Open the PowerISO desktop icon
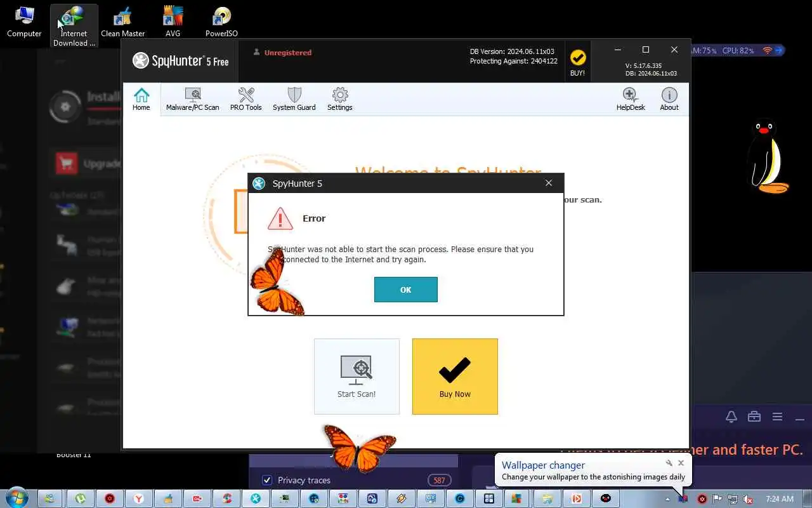Screen dimensions: 812x508 pyautogui.click(x=221, y=22)
